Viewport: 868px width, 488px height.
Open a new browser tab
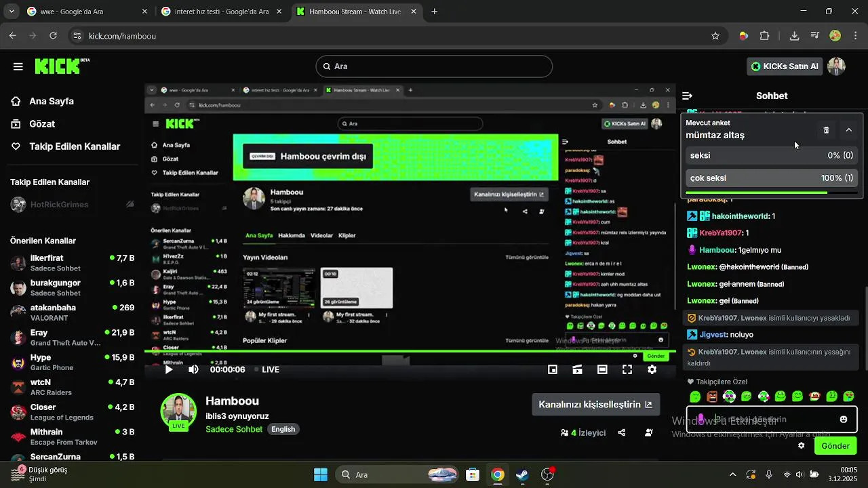[435, 12]
